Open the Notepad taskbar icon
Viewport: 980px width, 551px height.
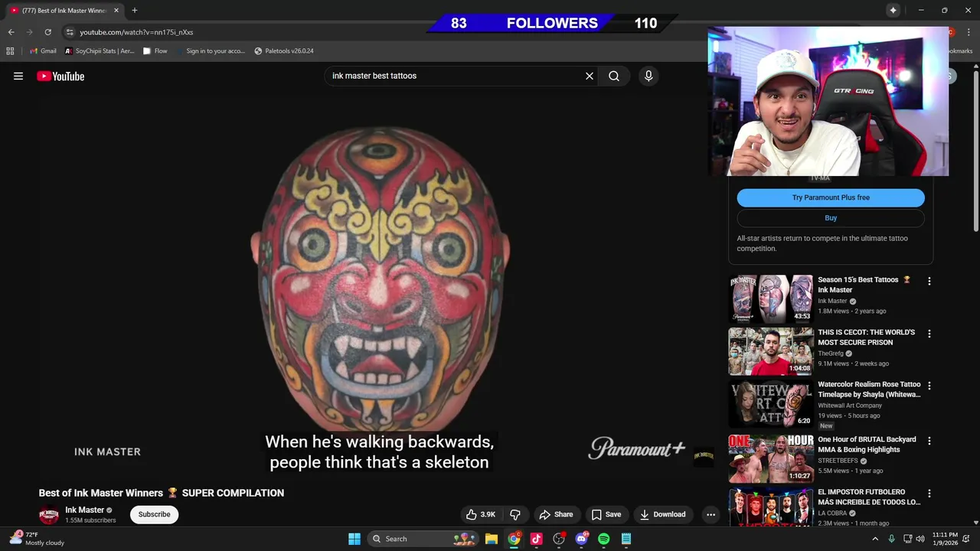point(626,539)
